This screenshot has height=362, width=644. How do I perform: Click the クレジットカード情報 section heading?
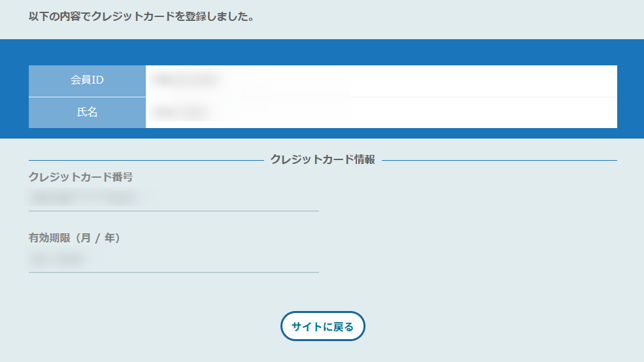click(x=322, y=159)
